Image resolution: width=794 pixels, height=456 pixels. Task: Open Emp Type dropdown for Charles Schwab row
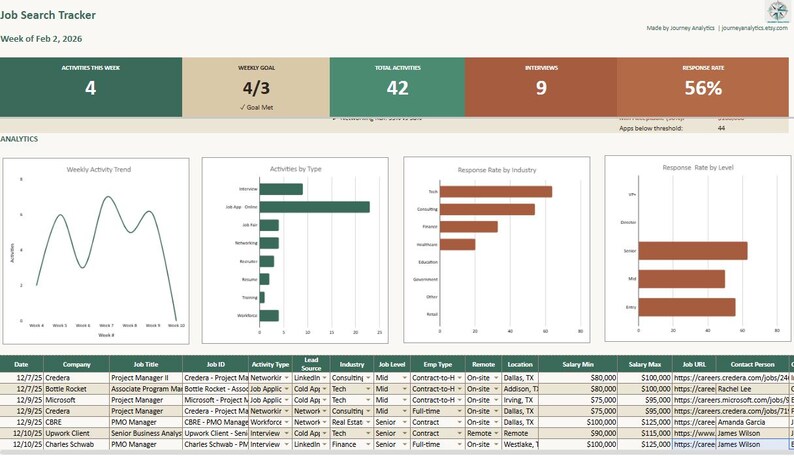(x=459, y=445)
